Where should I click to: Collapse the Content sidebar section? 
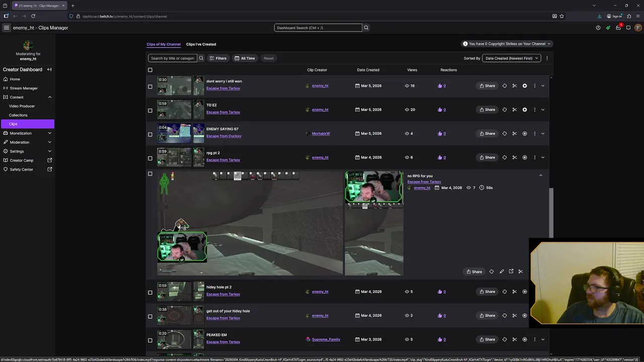[28, 97]
